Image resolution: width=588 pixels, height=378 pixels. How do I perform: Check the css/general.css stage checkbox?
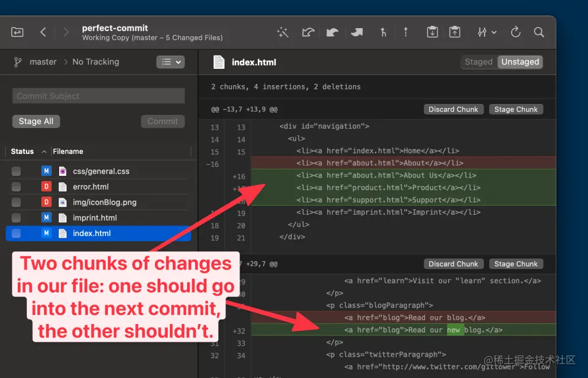click(x=16, y=171)
